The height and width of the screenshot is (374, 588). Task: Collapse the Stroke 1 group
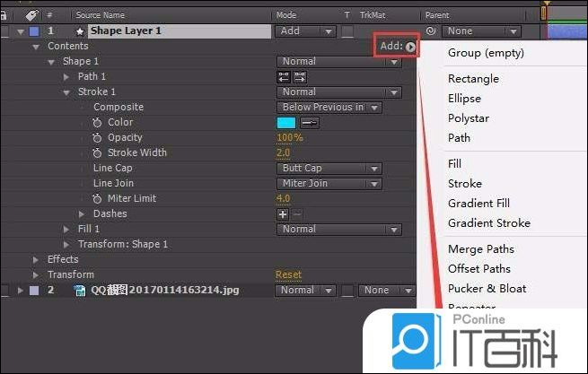pos(66,92)
